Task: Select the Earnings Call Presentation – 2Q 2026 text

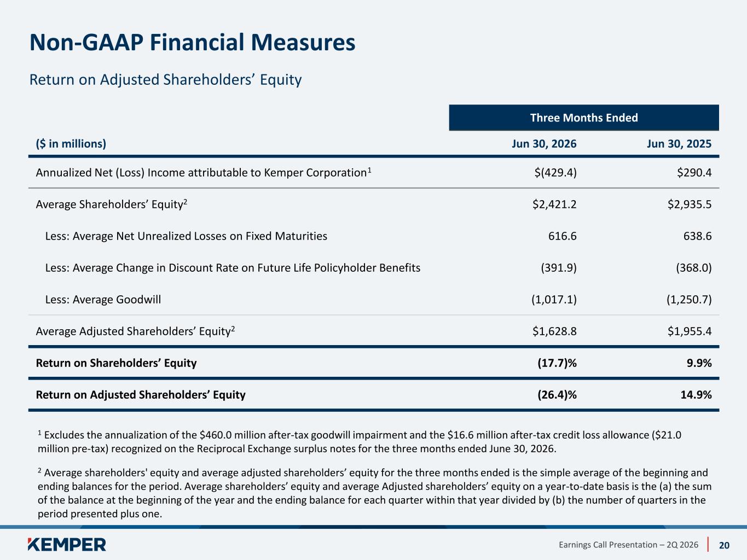Action: (x=628, y=545)
